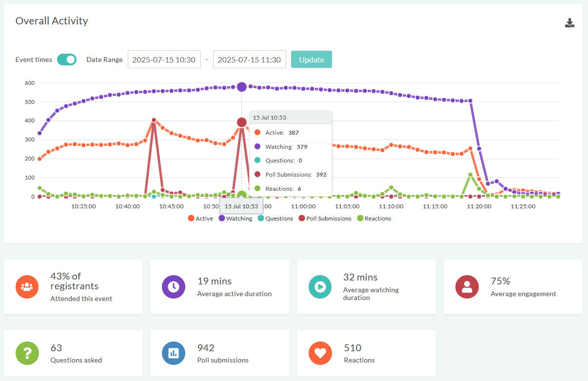Open the start date field 2025-07-15 10:30
588x381 pixels.
(x=164, y=59)
